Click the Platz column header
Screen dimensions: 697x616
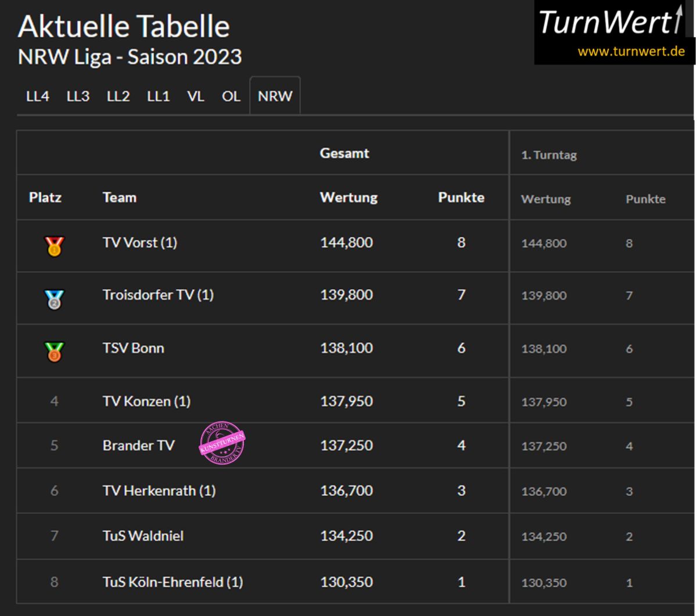point(45,197)
